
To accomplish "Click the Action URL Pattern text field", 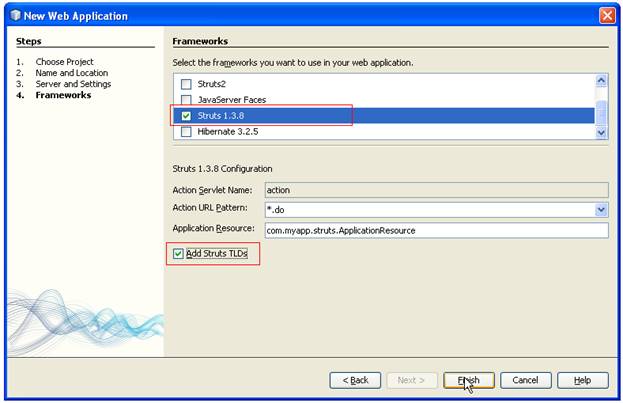I will 430,209.
